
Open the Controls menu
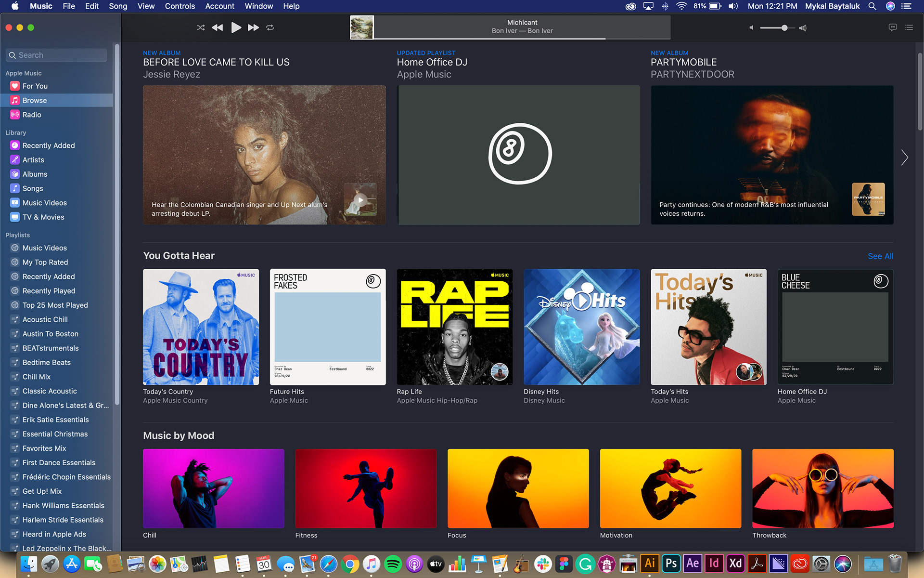pos(180,6)
